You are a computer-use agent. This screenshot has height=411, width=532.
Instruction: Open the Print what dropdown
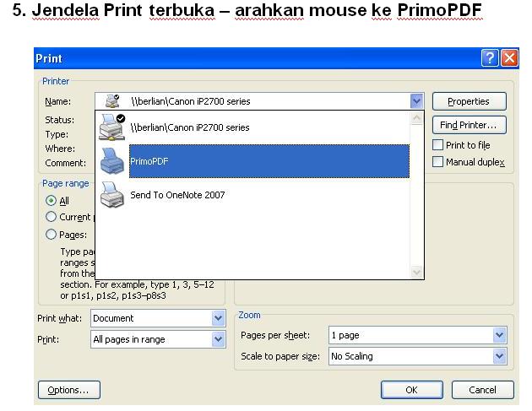pos(218,318)
